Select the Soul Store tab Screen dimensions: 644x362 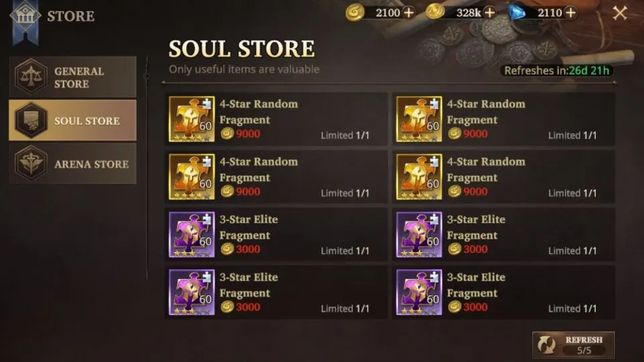click(72, 120)
